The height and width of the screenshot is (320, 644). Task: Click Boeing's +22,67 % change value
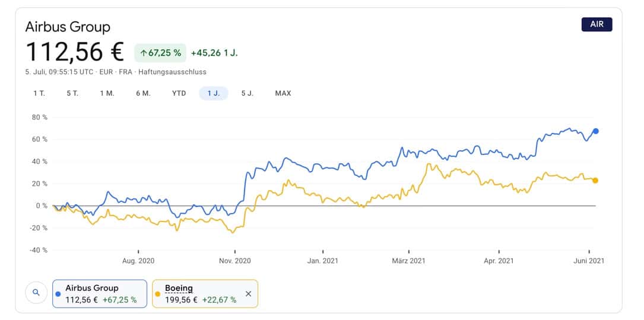[220, 300]
